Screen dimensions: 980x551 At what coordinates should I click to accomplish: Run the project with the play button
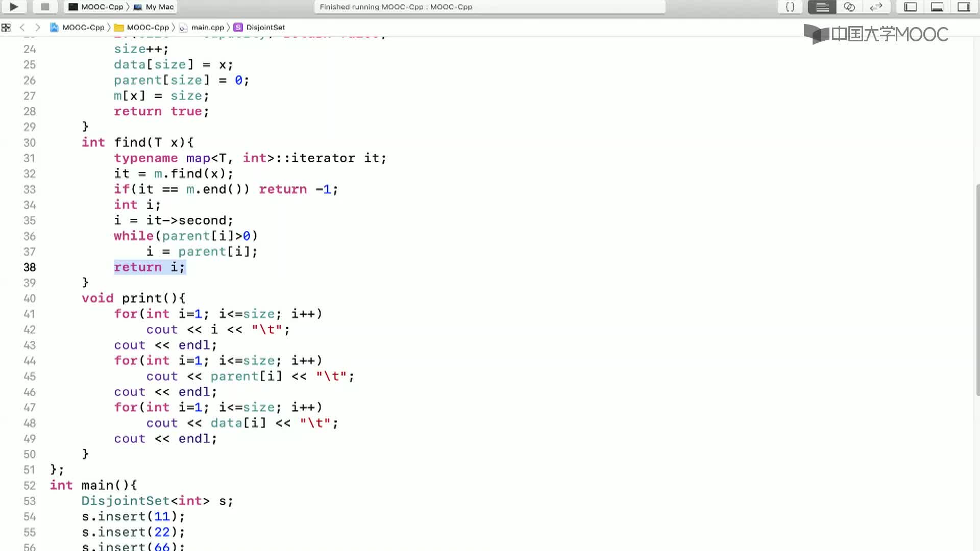[x=14, y=7]
